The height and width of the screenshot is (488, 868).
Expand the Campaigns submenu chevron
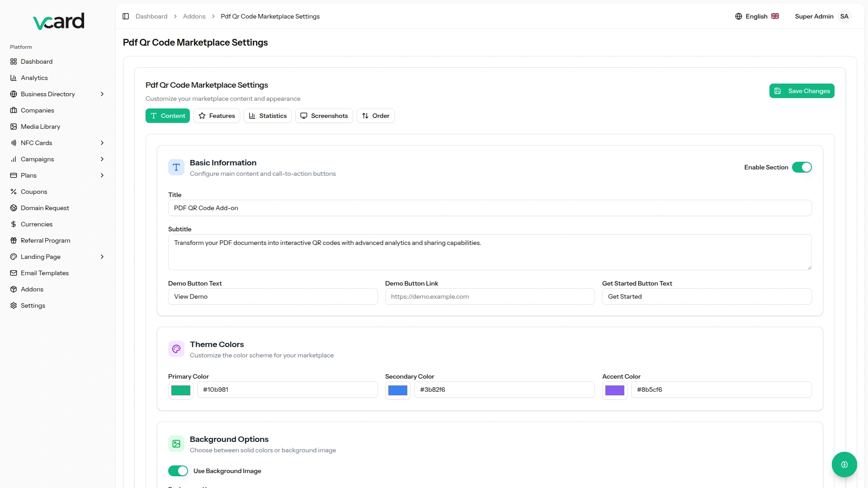(x=102, y=159)
